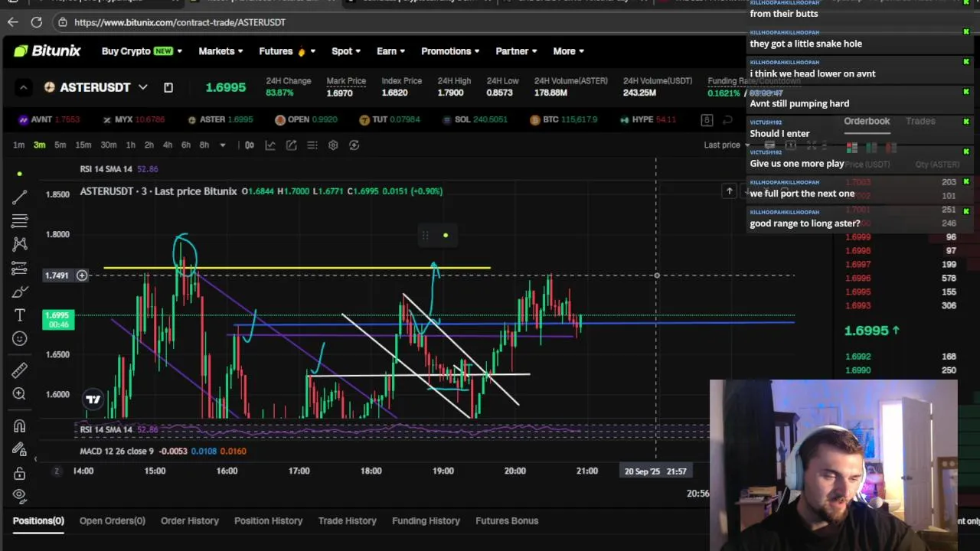Open the forecasting and measurement tools
The width and height of the screenshot is (980, 551).
tap(20, 268)
